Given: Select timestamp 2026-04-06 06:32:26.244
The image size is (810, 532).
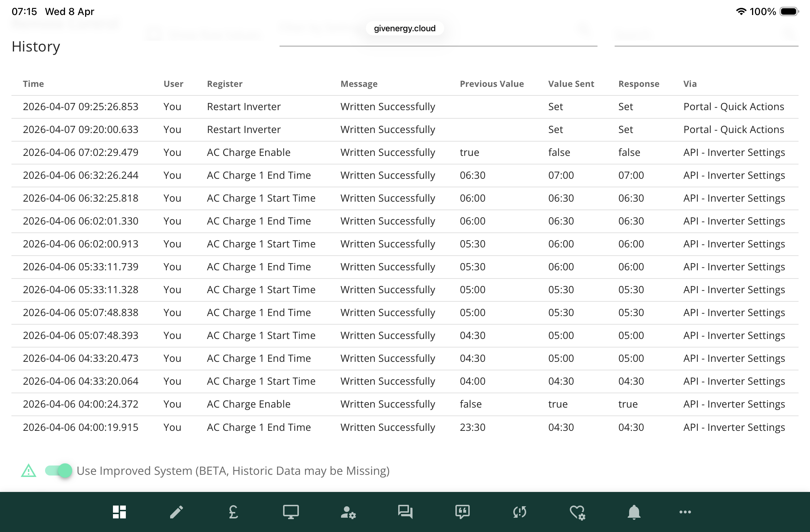Looking at the screenshot, I should tap(80, 175).
